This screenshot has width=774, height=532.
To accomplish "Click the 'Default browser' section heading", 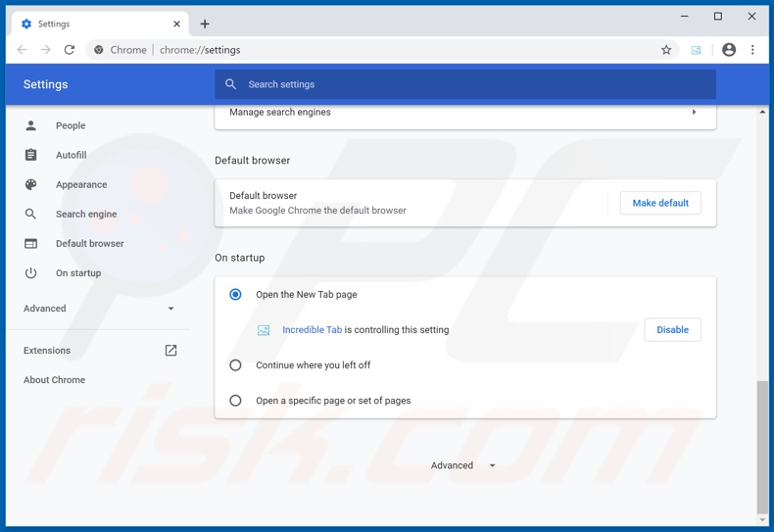I will (x=252, y=161).
